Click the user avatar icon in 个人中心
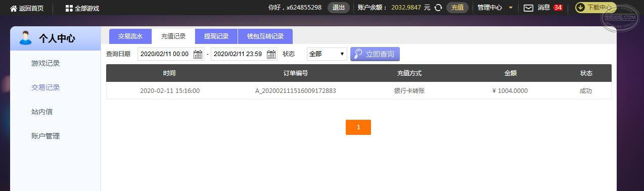 pos(25,38)
